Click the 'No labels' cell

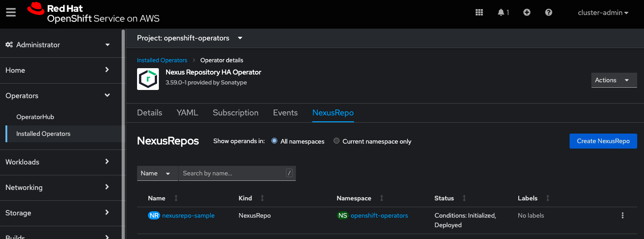pyautogui.click(x=531, y=216)
